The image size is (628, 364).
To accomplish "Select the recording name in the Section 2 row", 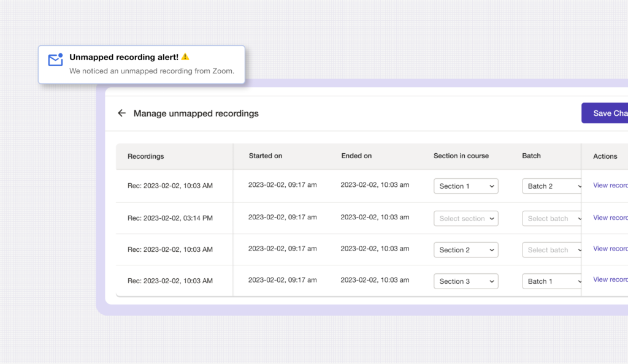I will 170,249.
